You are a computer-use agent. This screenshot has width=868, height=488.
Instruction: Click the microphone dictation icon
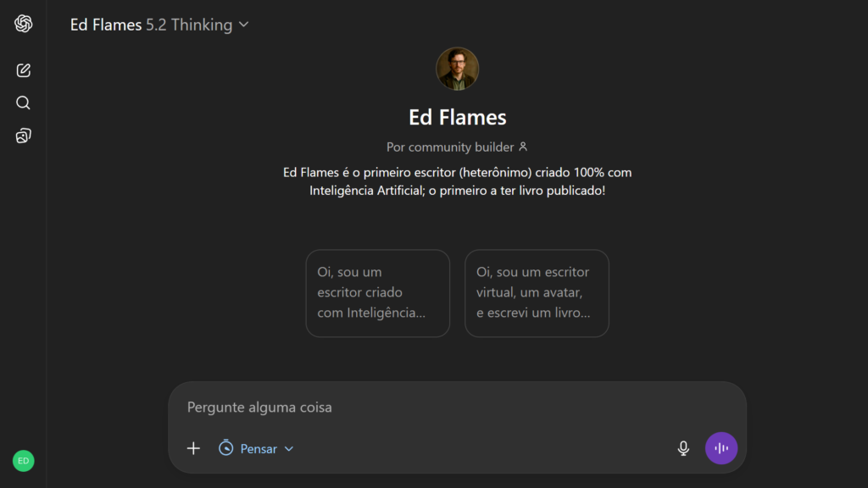683,448
